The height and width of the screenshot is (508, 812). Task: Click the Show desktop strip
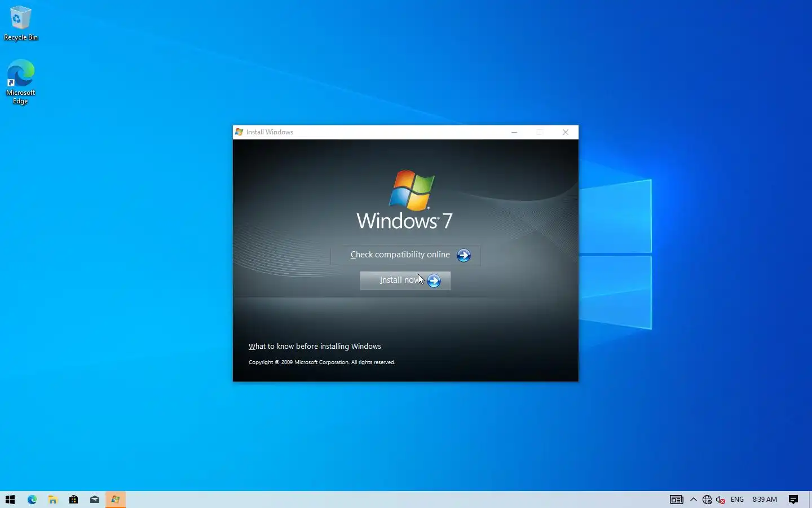810,500
